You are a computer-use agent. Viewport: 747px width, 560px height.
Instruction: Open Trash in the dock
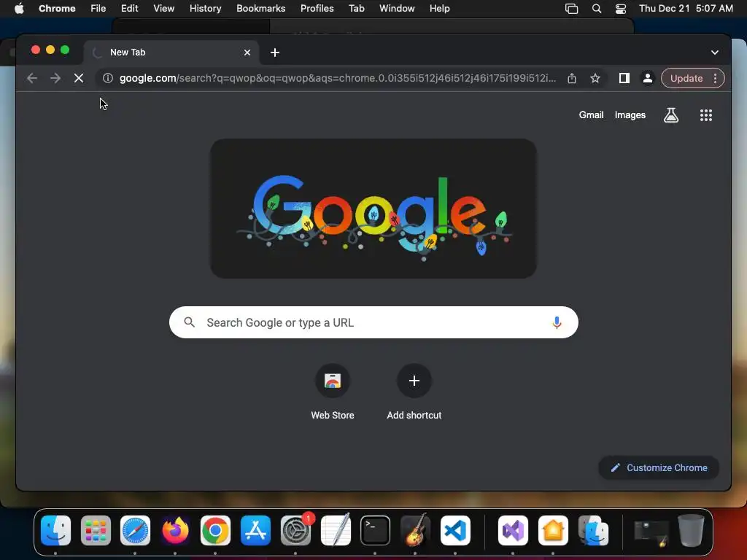pos(691,531)
